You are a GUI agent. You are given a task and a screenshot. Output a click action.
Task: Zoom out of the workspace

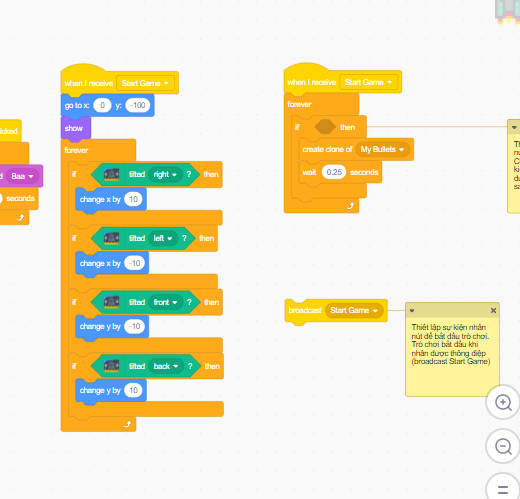pos(503,446)
